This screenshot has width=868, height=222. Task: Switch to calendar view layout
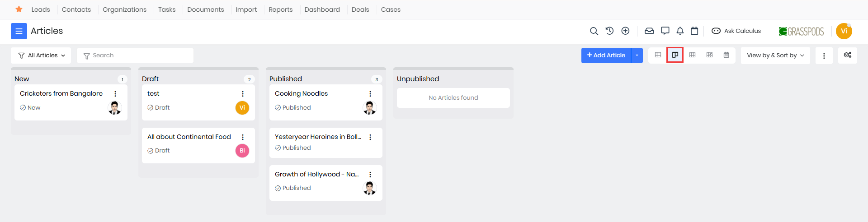pos(726,55)
